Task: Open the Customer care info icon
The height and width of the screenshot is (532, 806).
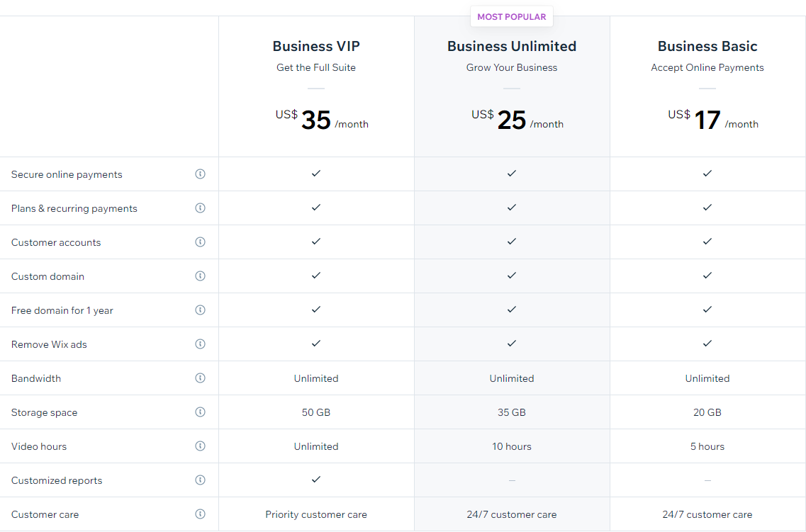Action: point(200,514)
